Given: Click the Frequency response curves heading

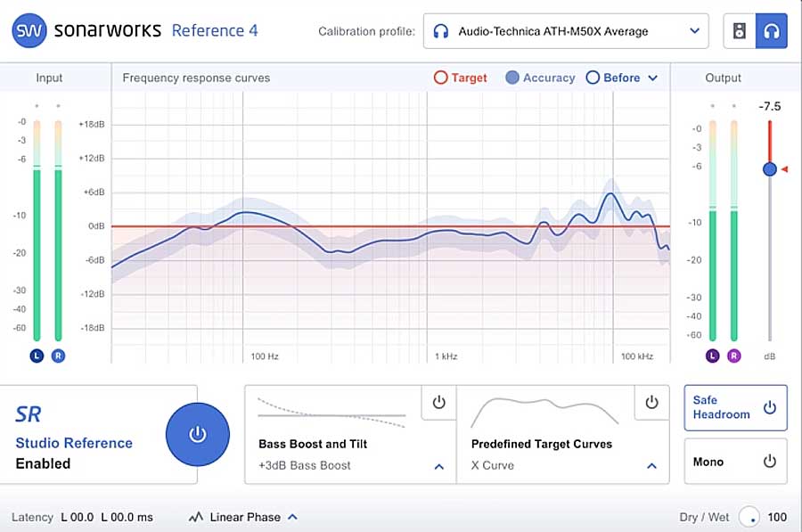Looking at the screenshot, I should [x=196, y=78].
